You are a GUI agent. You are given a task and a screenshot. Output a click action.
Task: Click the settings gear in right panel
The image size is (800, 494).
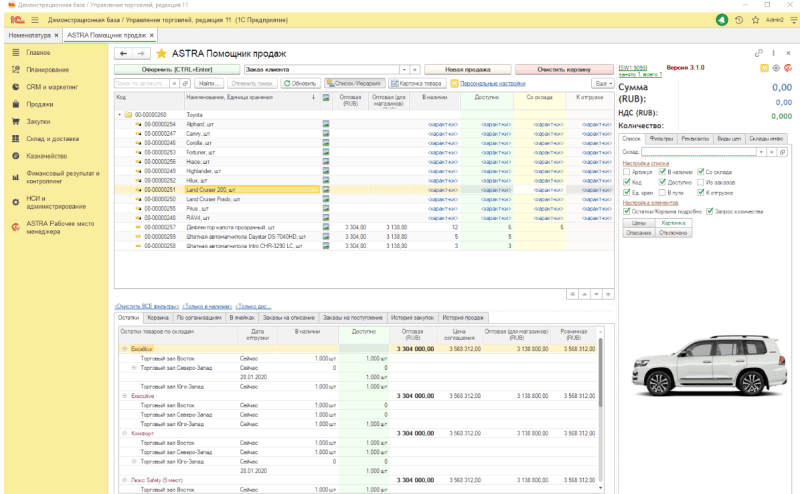click(774, 67)
